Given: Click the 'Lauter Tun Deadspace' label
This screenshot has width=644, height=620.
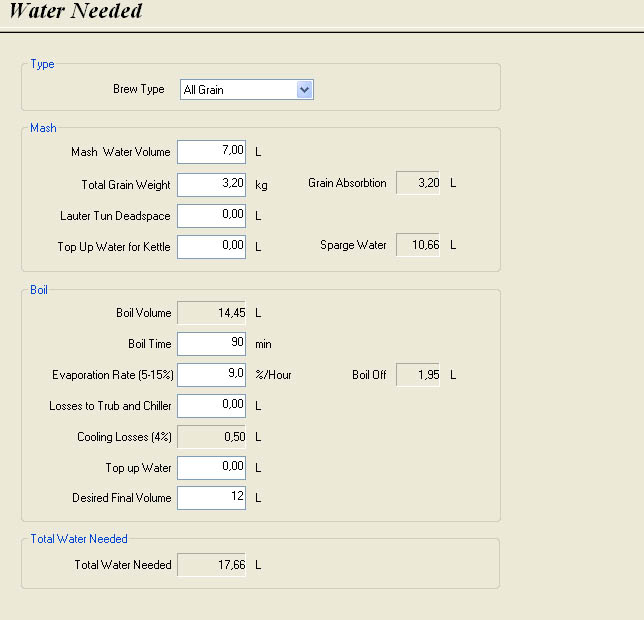Looking at the screenshot, I should point(115,216).
